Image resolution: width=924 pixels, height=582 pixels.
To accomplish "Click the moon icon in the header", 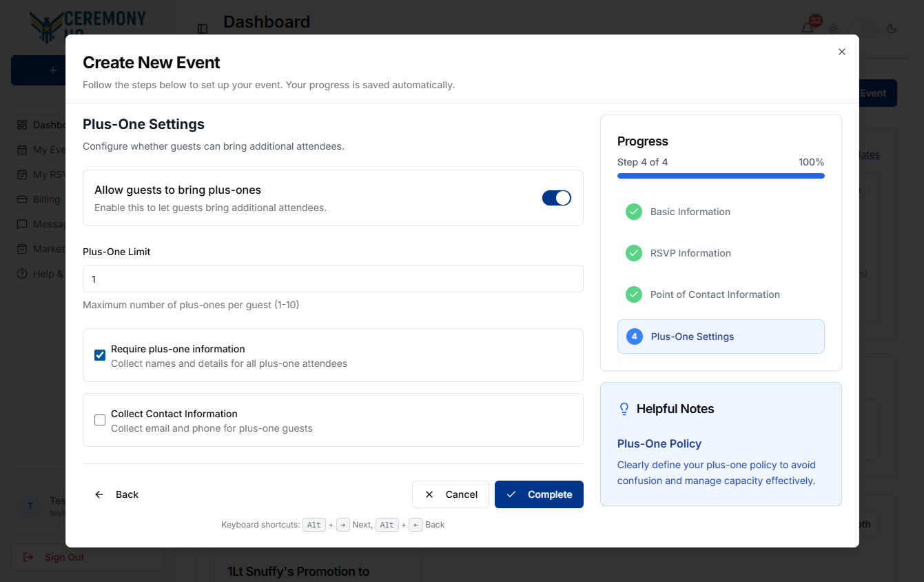I will pos(891,29).
